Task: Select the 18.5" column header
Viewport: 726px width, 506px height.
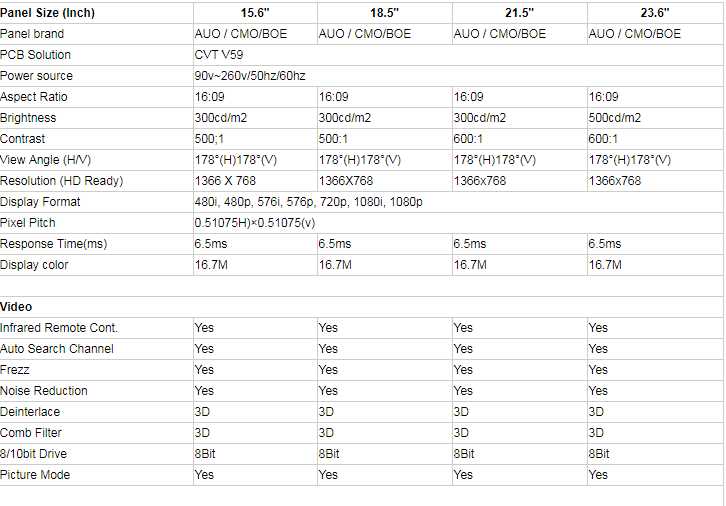Action: (x=384, y=12)
